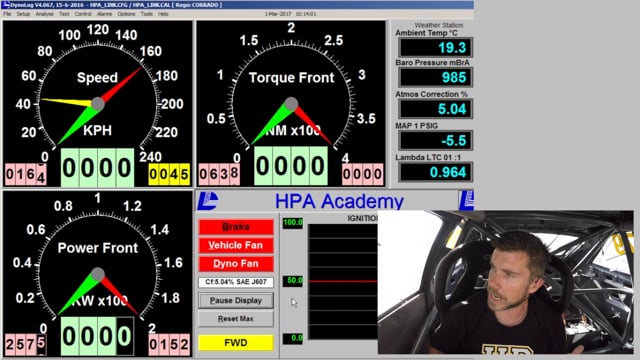Open the Options menu
The width and height of the screenshot is (640, 360).
click(126, 14)
